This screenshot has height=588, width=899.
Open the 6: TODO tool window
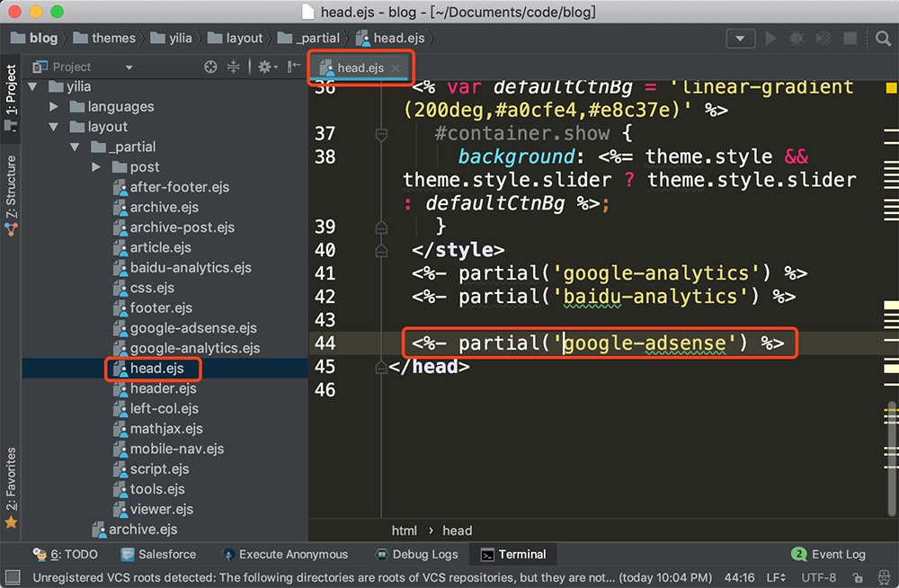[x=65, y=554]
